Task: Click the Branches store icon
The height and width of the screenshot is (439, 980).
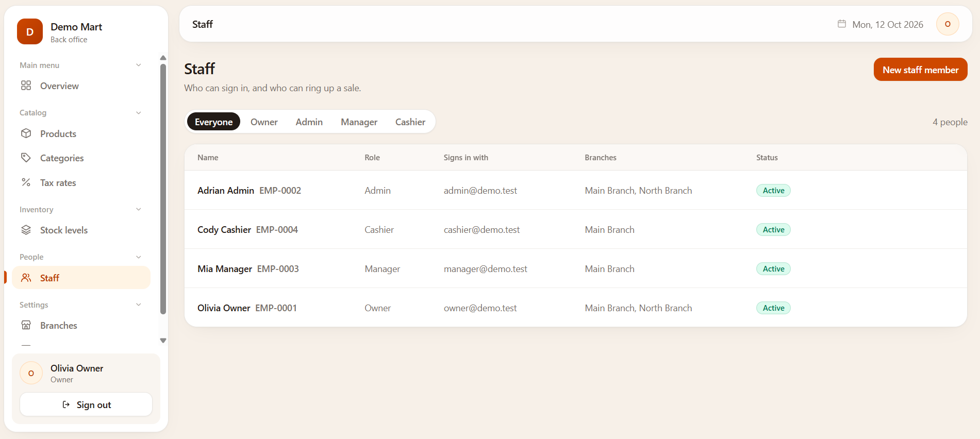Action: click(26, 325)
